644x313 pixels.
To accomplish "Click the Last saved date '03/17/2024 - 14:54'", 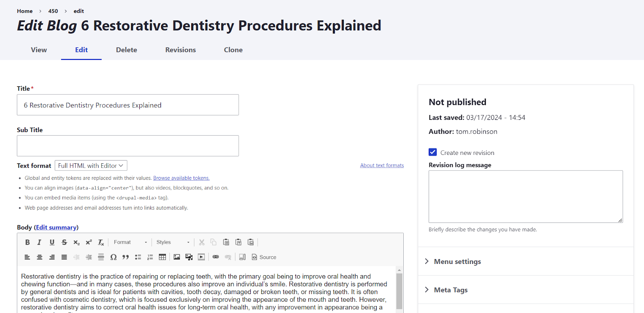I will pyautogui.click(x=496, y=117).
